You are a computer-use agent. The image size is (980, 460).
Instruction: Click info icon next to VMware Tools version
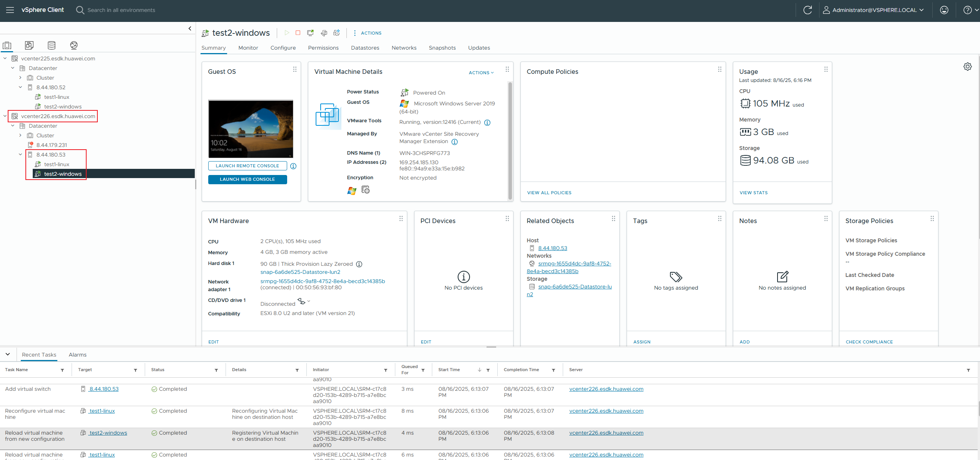tap(487, 123)
